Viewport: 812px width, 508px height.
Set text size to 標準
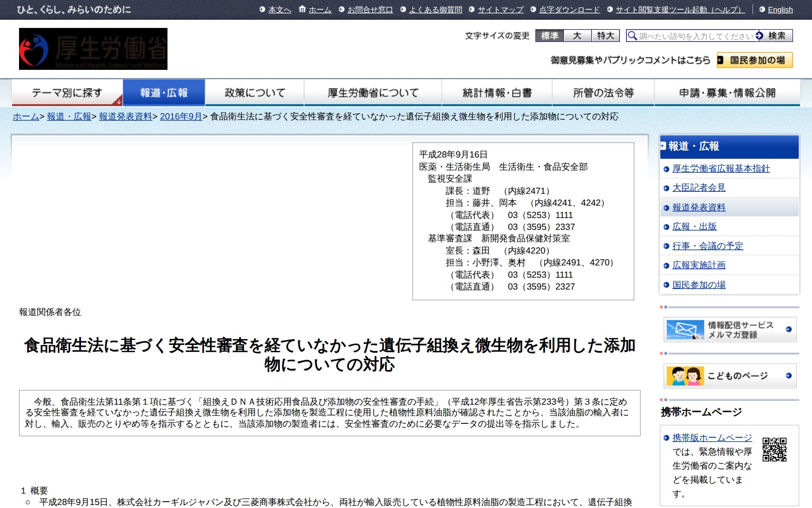(x=549, y=36)
